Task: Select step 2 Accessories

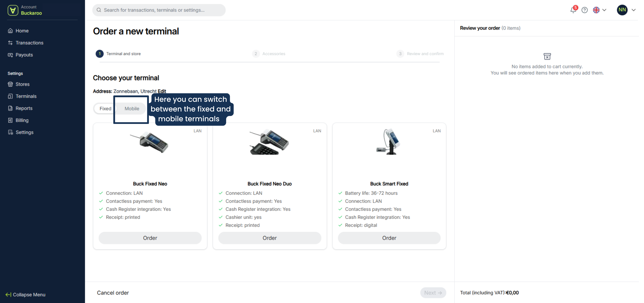Action: (x=269, y=54)
